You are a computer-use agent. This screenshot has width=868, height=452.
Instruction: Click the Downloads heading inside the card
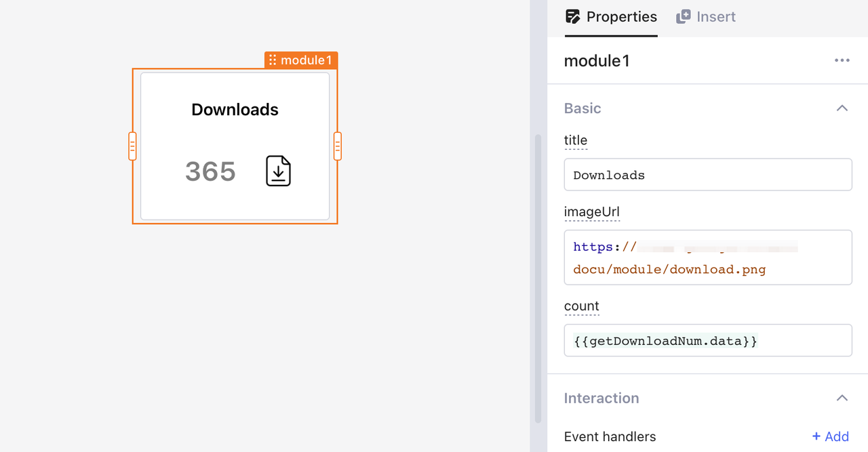pyautogui.click(x=235, y=110)
